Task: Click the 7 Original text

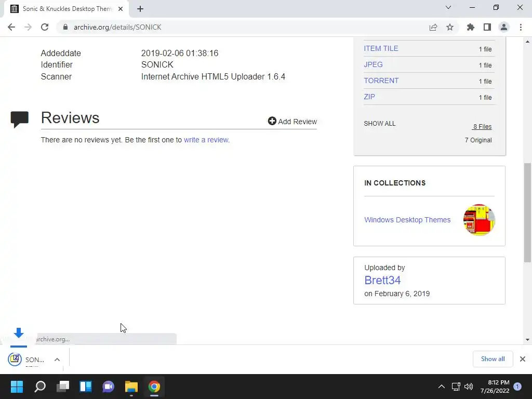Action: [x=478, y=140]
